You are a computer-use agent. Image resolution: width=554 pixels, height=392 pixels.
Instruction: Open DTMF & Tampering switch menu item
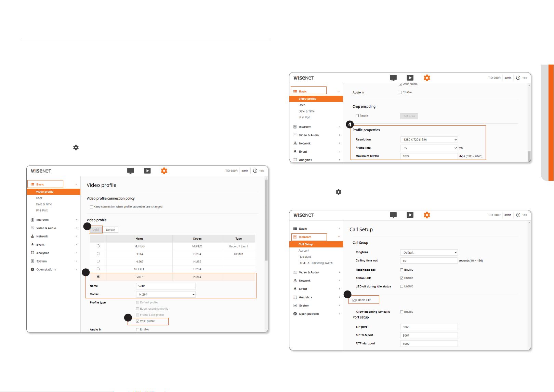tap(315, 263)
